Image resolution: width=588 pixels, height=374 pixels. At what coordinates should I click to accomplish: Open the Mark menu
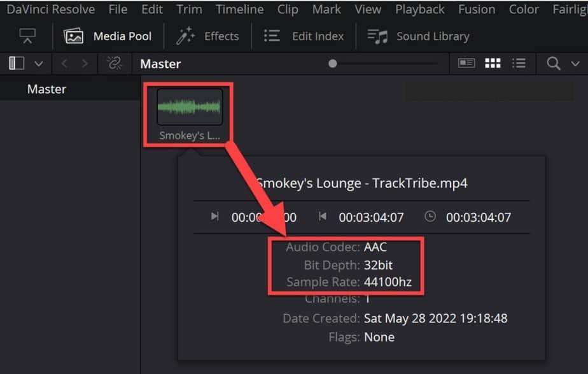pos(326,10)
